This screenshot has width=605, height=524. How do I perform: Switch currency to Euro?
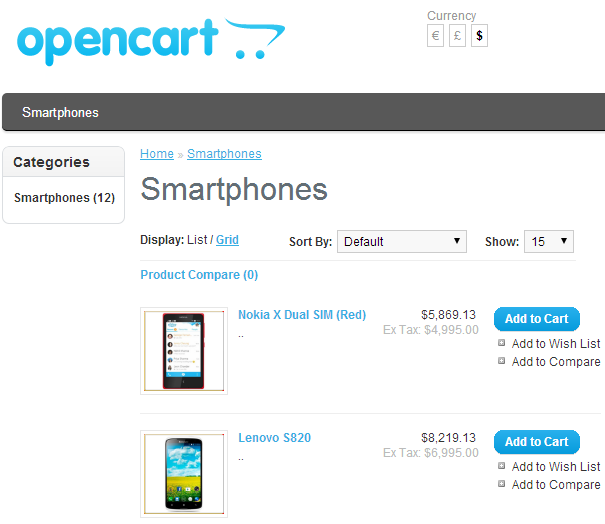(x=435, y=35)
